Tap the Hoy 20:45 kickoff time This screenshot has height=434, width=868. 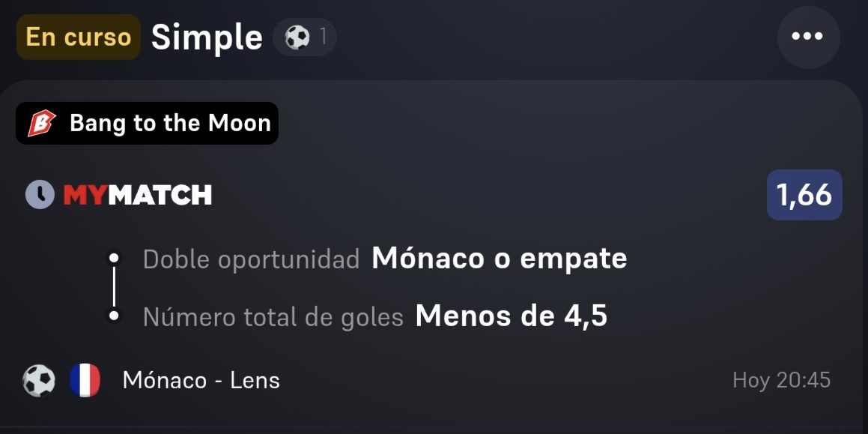(782, 380)
